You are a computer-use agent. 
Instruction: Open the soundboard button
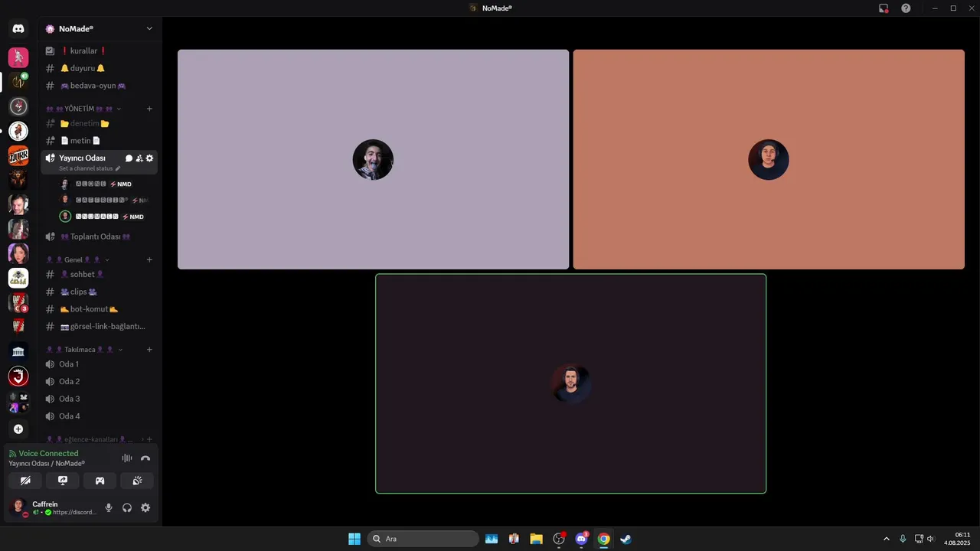[137, 481]
